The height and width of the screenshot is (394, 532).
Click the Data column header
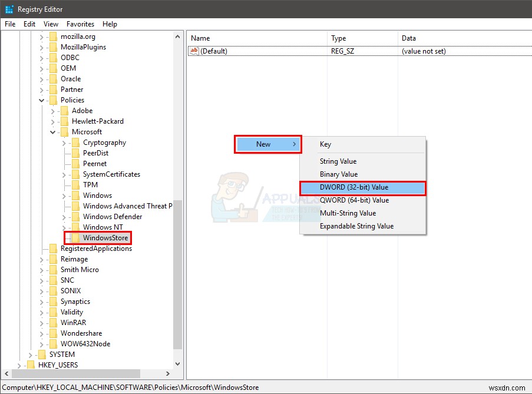coord(465,38)
